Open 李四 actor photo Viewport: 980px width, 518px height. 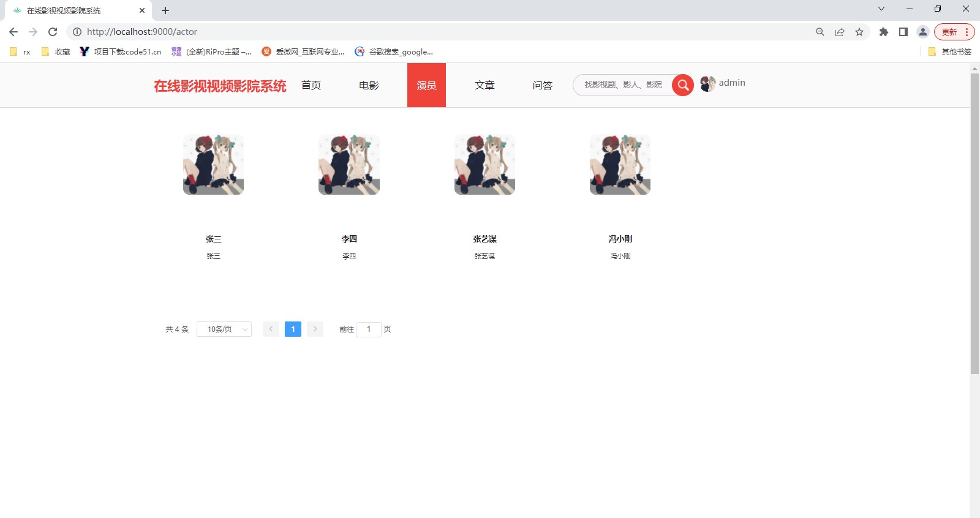coord(349,164)
